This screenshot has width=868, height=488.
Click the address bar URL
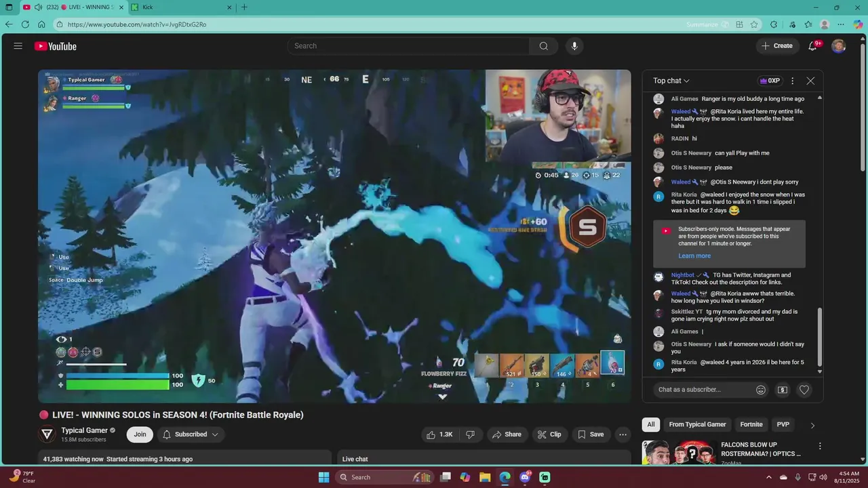pos(137,24)
